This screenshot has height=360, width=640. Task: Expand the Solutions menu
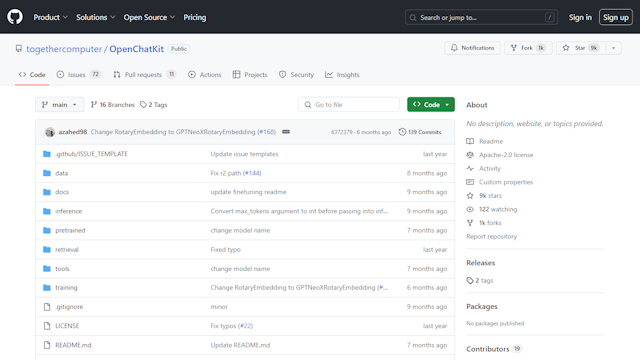point(96,17)
